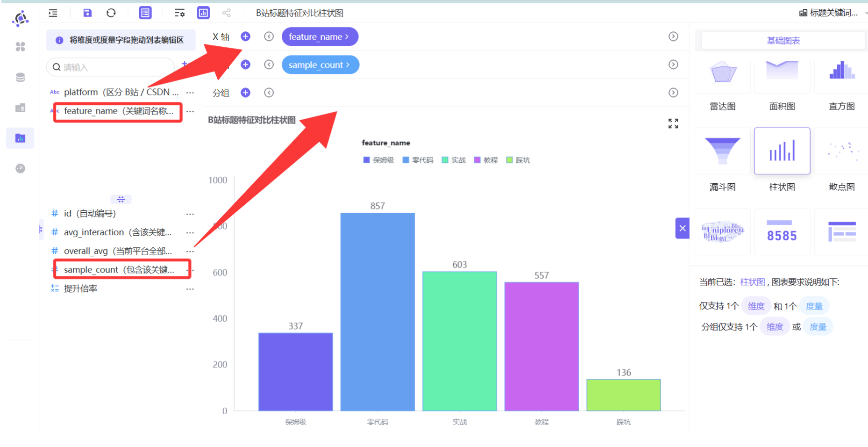Click the 柱状图 link in description
Screen dimensions: 868x447
pyautogui.click(x=753, y=282)
